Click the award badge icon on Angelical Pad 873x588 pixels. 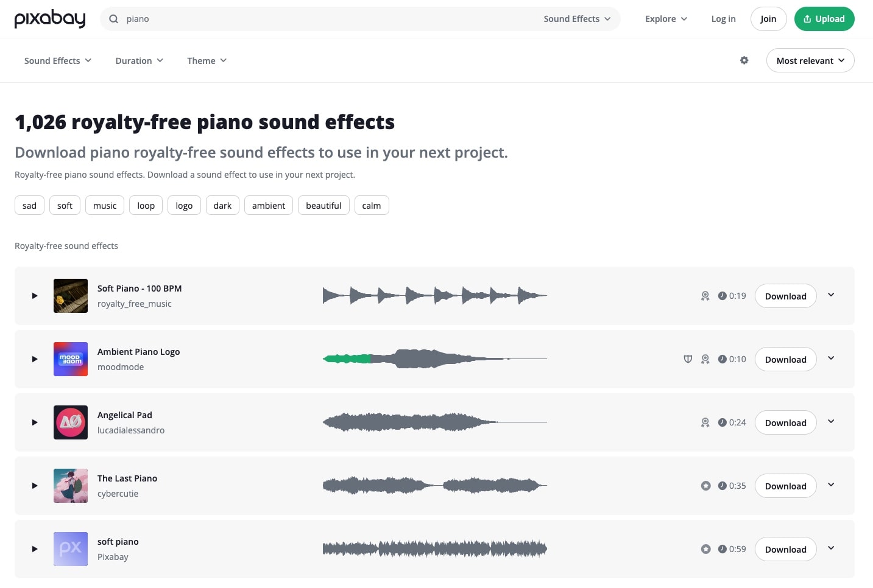[705, 422]
